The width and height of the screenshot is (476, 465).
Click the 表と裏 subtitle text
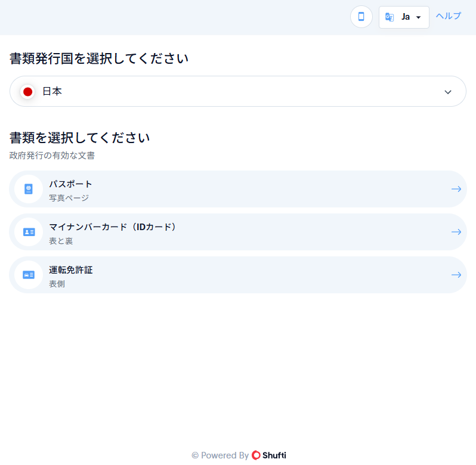61,241
